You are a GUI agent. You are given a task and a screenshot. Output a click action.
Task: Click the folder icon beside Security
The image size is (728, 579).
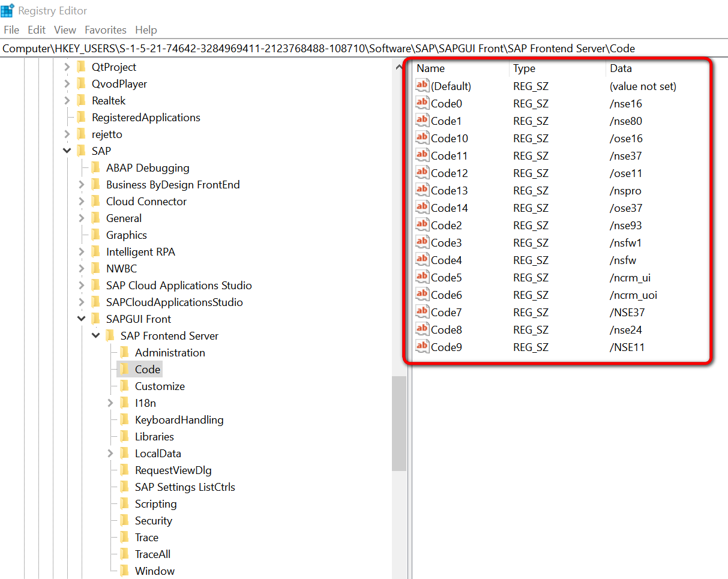(124, 520)
